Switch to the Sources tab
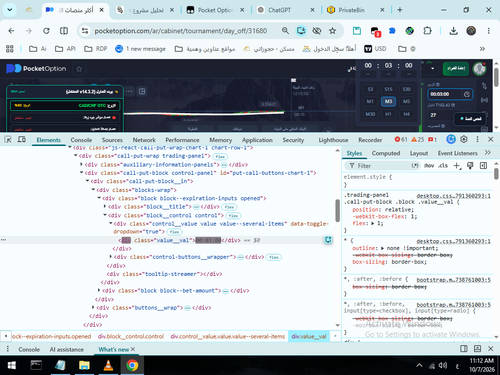This screenshot has height=375, width=500. pos(112,140)
